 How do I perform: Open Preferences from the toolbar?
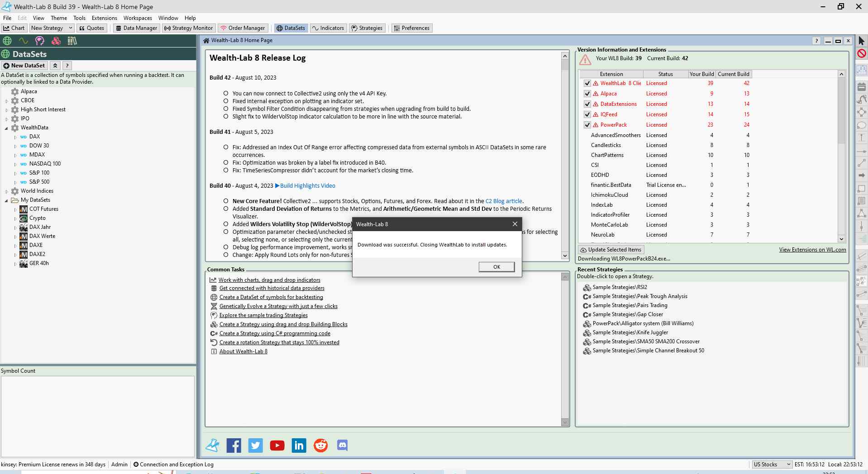pyautogui.click(x=411, y=28)
